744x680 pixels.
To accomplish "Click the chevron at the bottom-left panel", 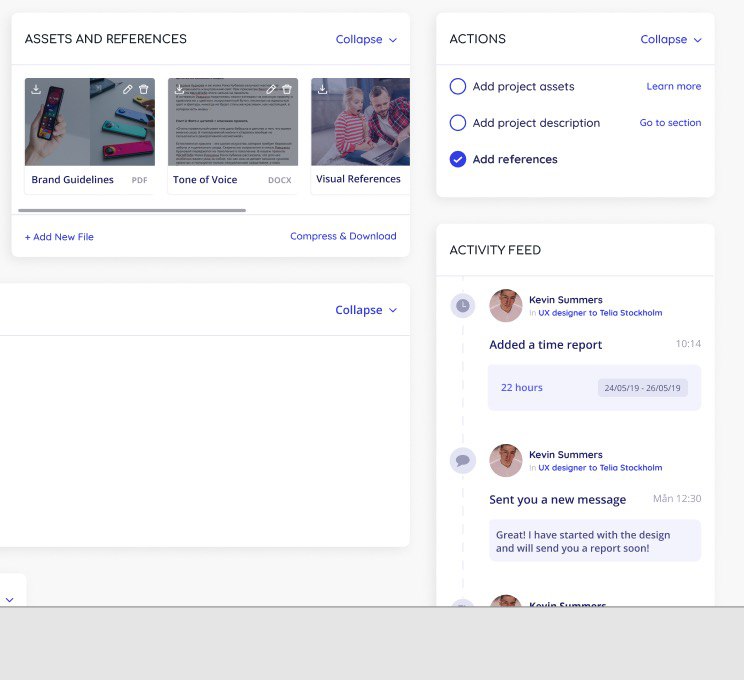I will pyautogui.click(x=9, y=600).
